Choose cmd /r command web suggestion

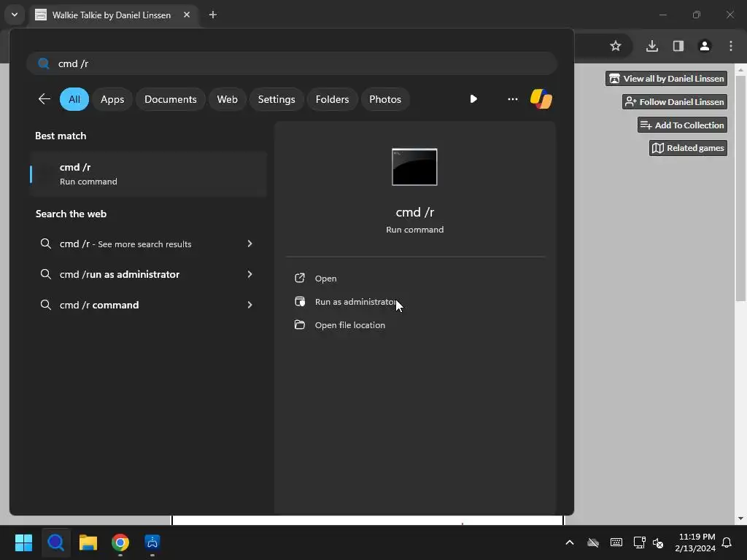pyautogui.click(x=99, y=305)
